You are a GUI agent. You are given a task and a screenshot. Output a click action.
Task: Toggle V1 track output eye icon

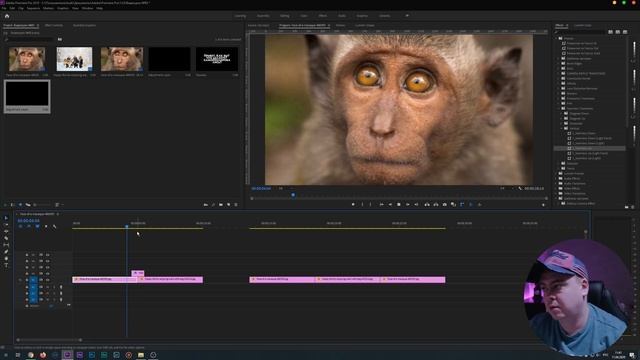click(47, 280)
